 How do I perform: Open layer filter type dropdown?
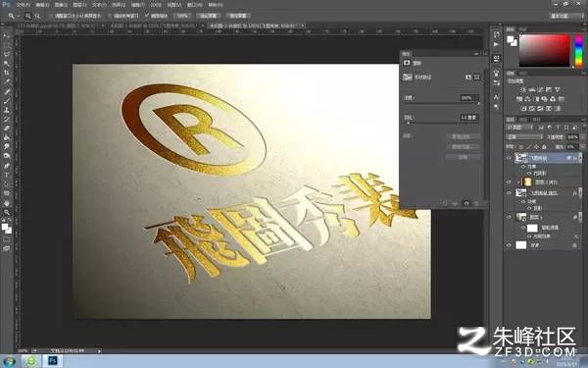[x=519, y=128]
